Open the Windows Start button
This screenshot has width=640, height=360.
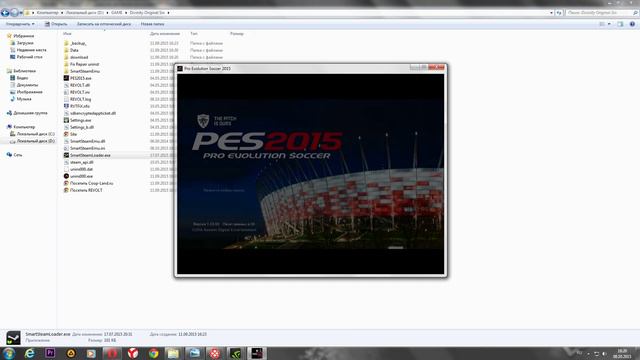pos(9,353)
